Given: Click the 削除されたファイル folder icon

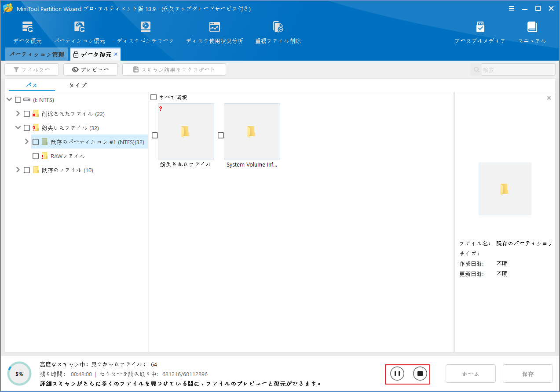Looking at the screenshot, I should 36,114.
